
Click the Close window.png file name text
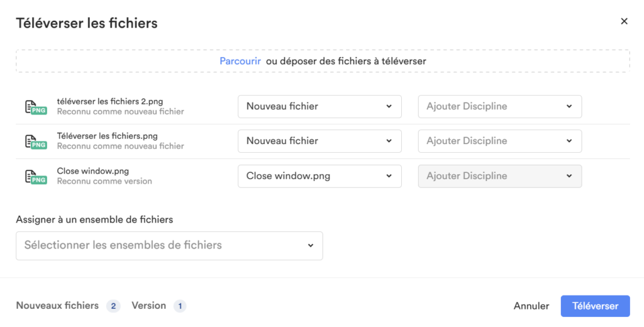(93, 171)
